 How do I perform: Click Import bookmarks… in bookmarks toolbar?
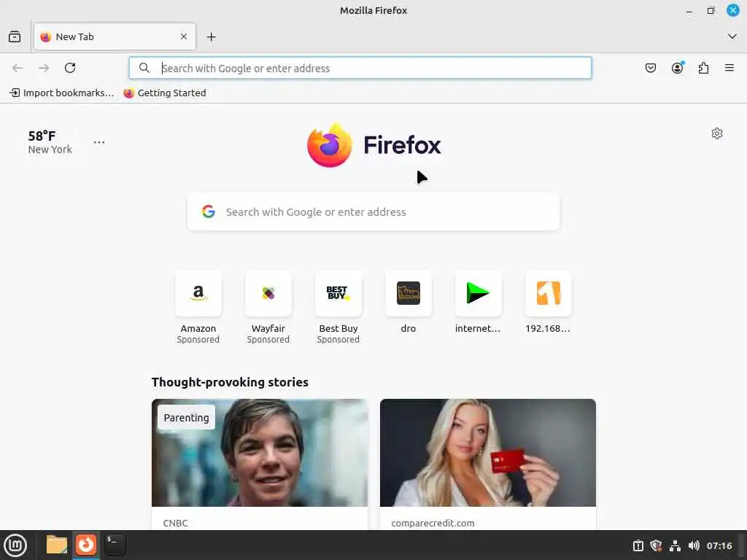[62, 93]
